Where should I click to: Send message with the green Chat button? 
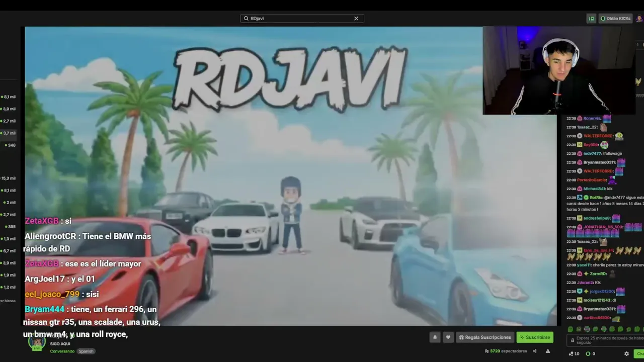(x=639, y=353)
